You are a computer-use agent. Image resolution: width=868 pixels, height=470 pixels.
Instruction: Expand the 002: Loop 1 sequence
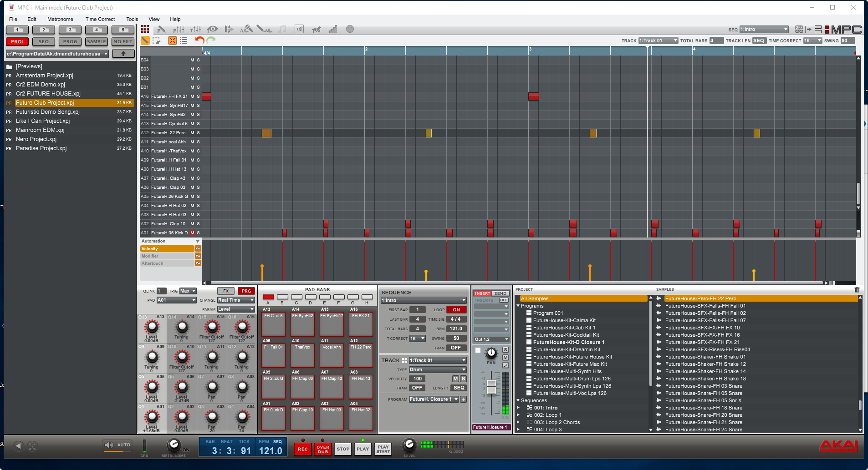tap(518, 415)
